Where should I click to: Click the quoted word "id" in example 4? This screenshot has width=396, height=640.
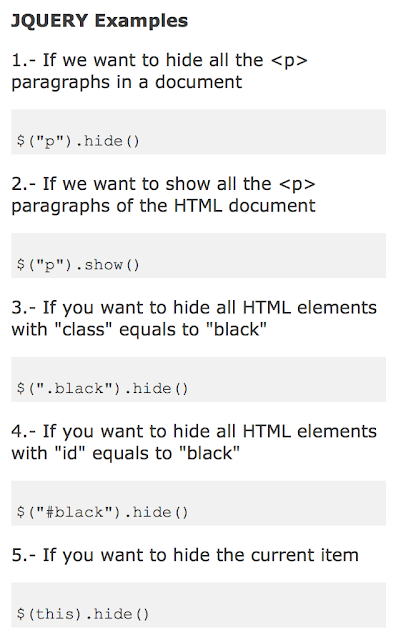click(x=70, y=453)
